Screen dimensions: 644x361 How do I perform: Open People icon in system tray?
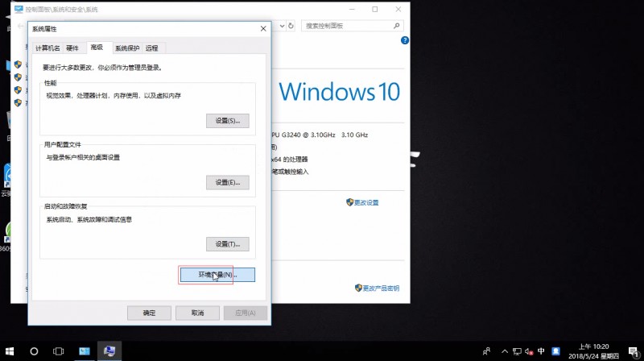(487, 351)
